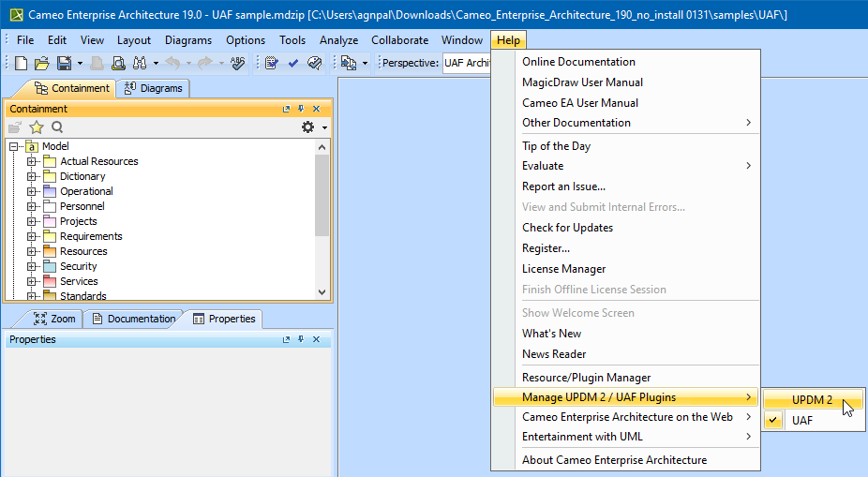Viewport: 868px width, 477px height.
Task: Open Resource/Plugin Manager from Help menu
Action: [586, 378]
